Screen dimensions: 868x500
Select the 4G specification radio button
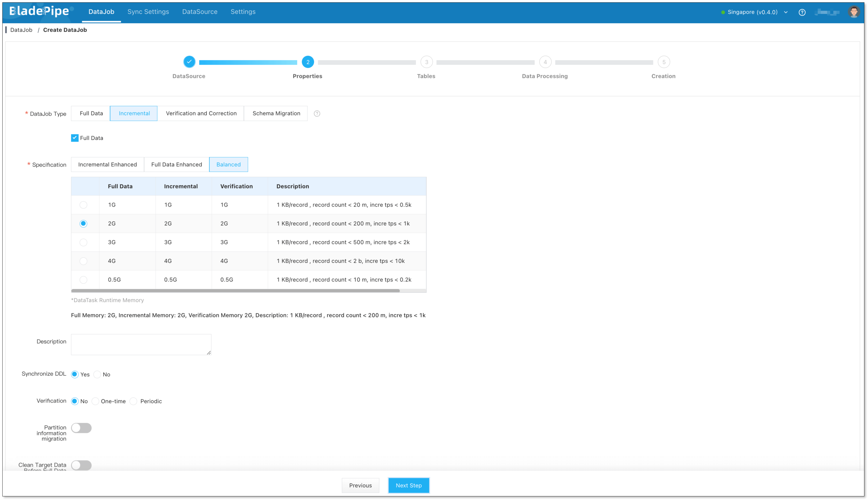[83, 261]
